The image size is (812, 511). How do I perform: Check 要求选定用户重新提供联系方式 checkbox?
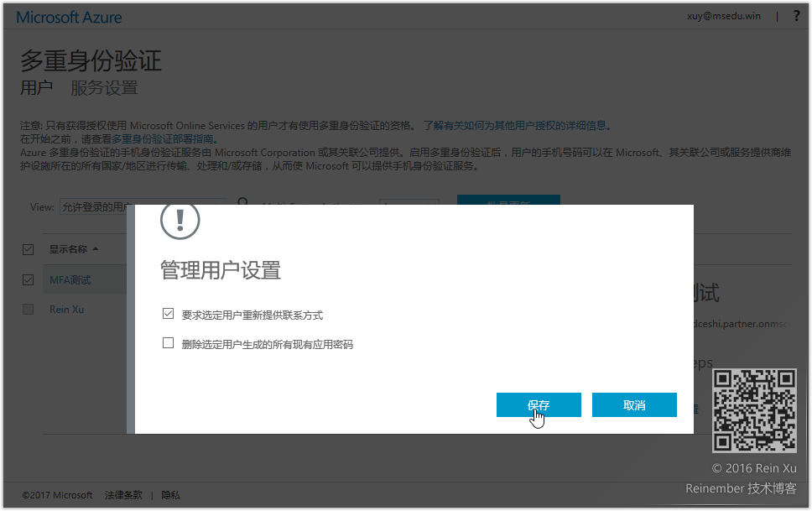coord(168,314)
